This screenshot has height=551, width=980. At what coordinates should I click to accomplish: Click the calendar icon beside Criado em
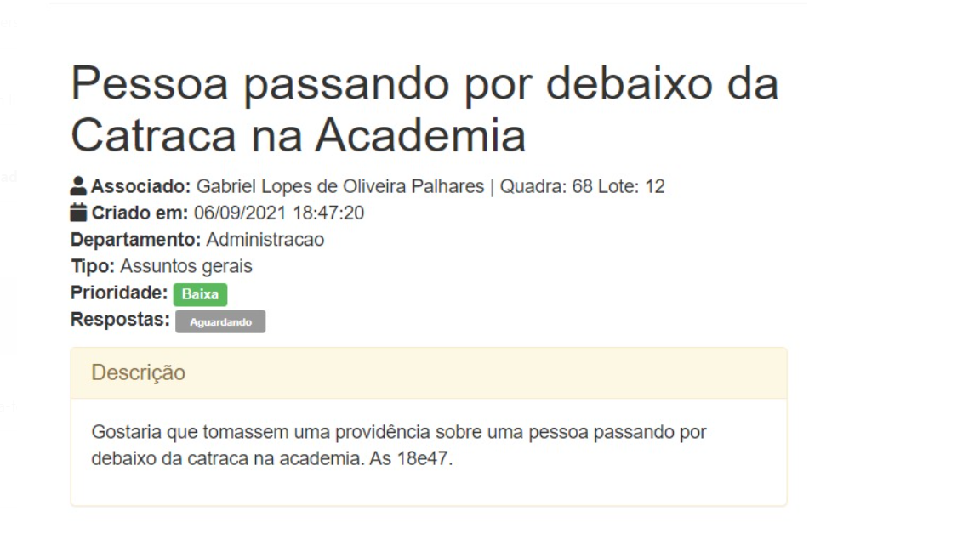click(x=79, y=213)
